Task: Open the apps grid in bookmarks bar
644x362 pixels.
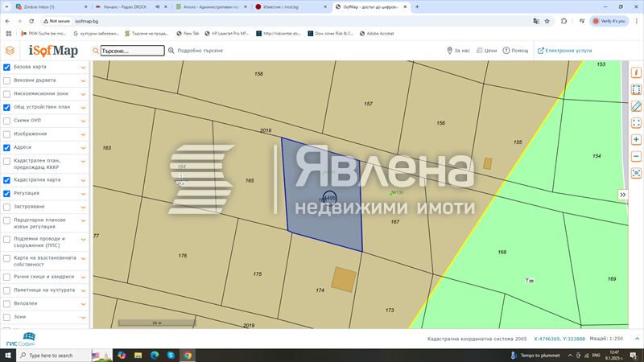Action: (x=9, y=34)
